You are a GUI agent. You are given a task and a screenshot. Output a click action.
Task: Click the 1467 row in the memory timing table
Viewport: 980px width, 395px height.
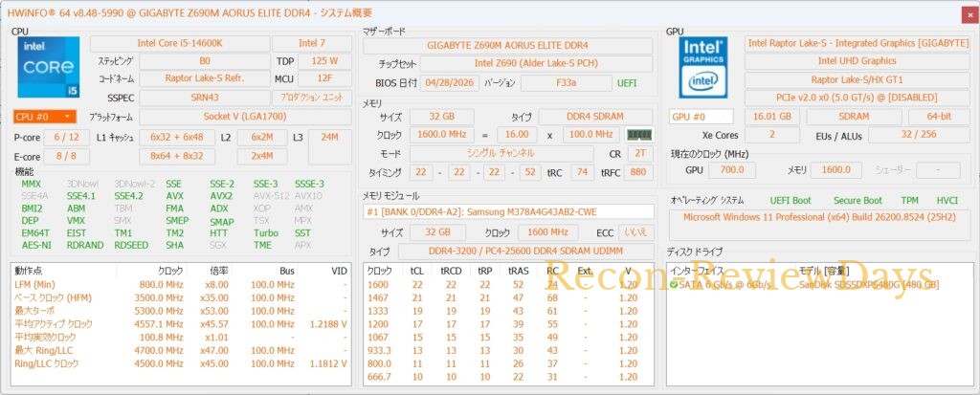507,298
